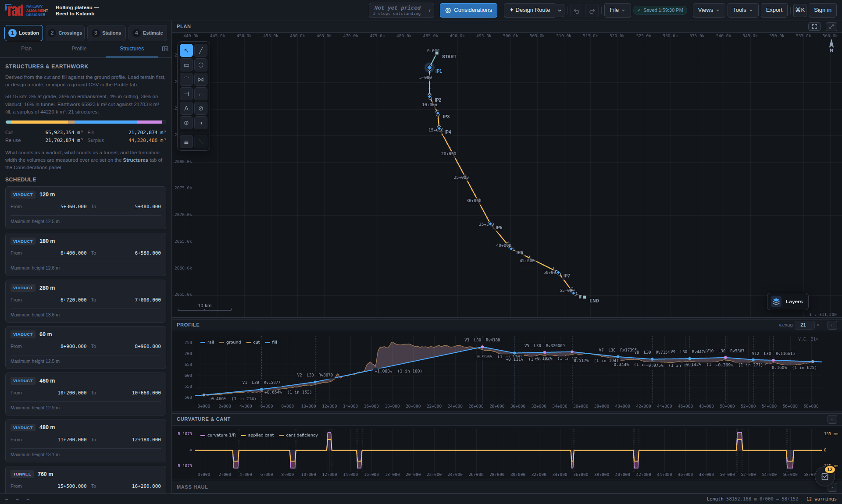The width and height of the screenshot is (842, 504).
Task: Undo the last action
Action: 577,11
